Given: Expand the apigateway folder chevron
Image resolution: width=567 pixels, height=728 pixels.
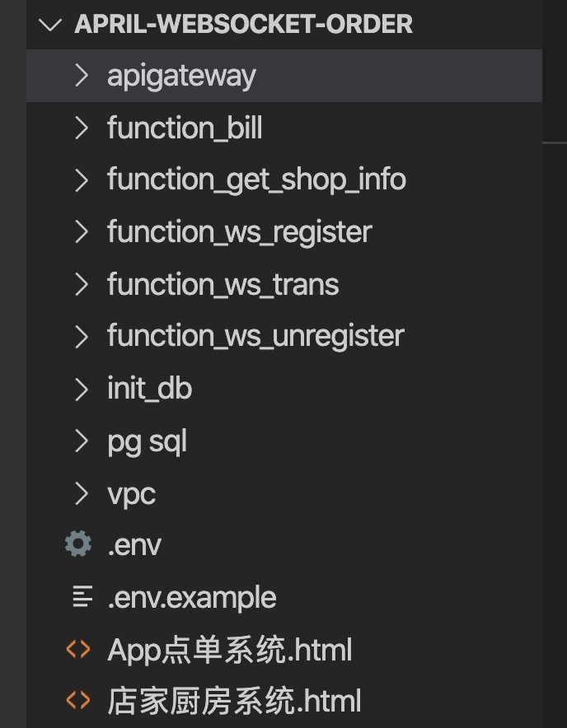Looking at the screenshot, I should pyautogui.click(x=82, y=76).
